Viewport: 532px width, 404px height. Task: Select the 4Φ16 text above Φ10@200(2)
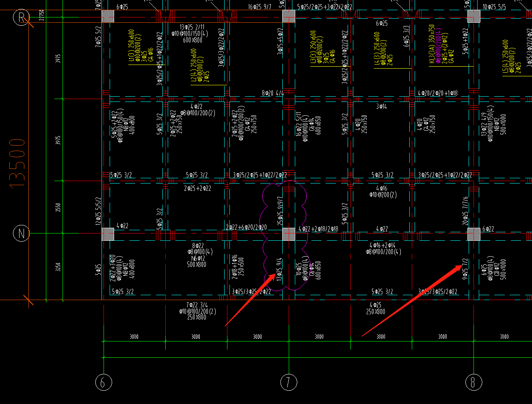click(x=382, y=188)
